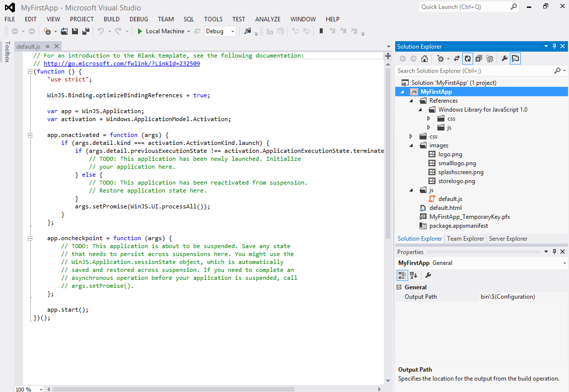569x392 pixels.
Task: Click the editor horizontal scrollbar thumb
Action: click(x=173, y=389)
